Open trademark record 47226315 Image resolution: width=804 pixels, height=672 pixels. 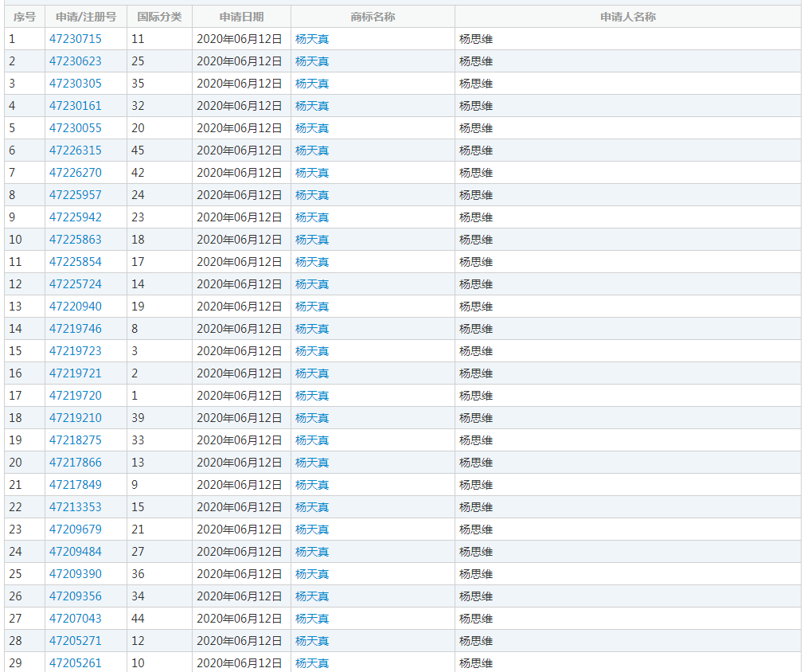76,150
